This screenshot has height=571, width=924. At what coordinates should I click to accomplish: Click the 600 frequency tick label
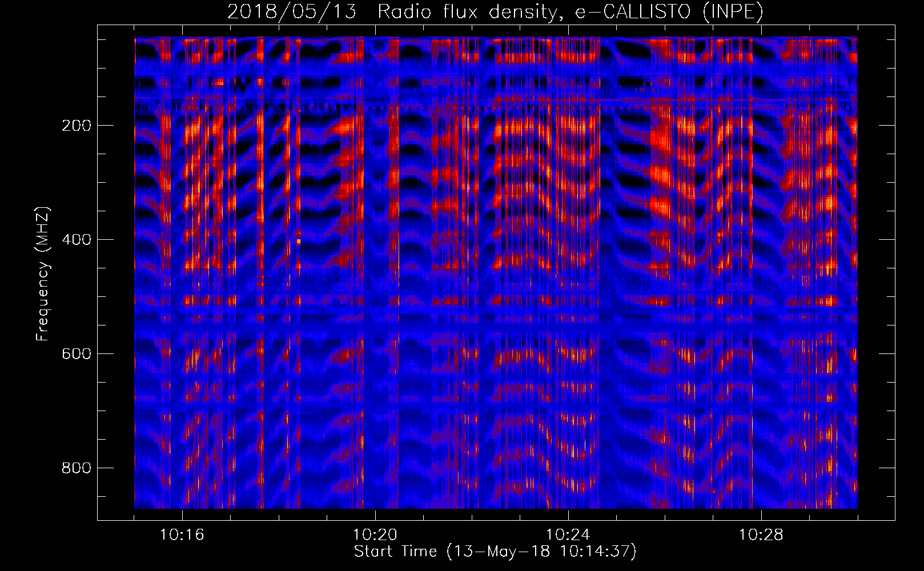tap(77, 354)
